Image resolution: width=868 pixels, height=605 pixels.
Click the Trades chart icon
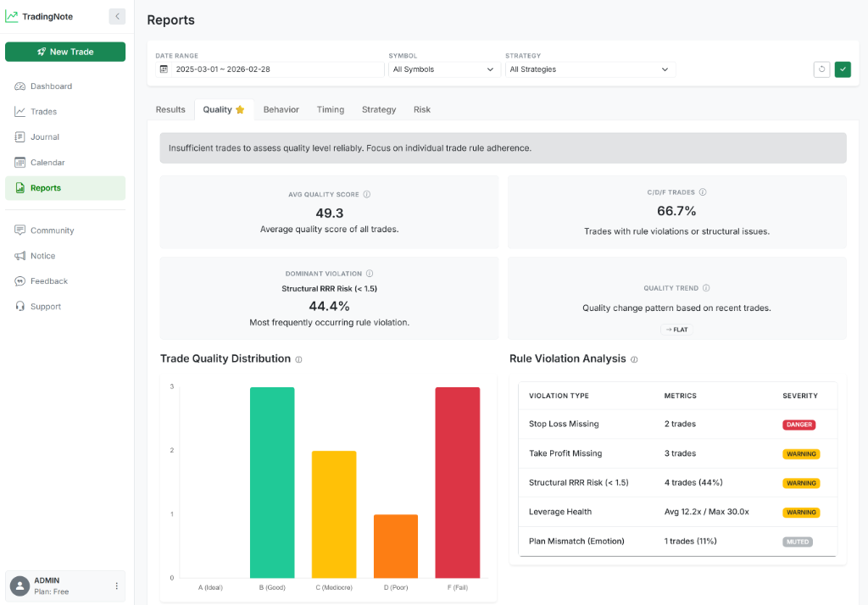point(20,112)
